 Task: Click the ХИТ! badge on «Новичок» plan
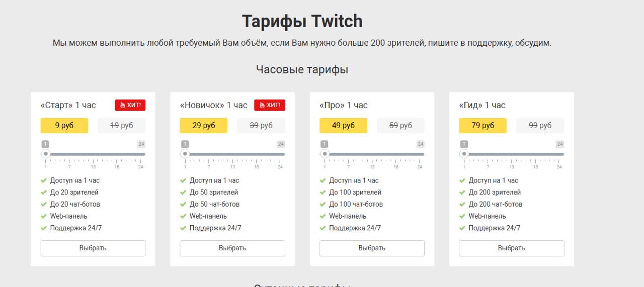pyautogui.click(x=270, y=105)
